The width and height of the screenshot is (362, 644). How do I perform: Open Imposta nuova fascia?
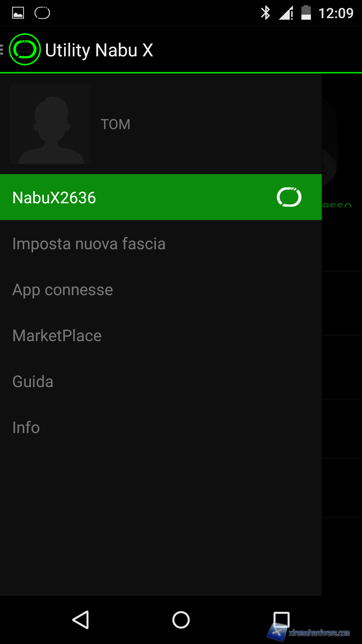click(89, 244)
